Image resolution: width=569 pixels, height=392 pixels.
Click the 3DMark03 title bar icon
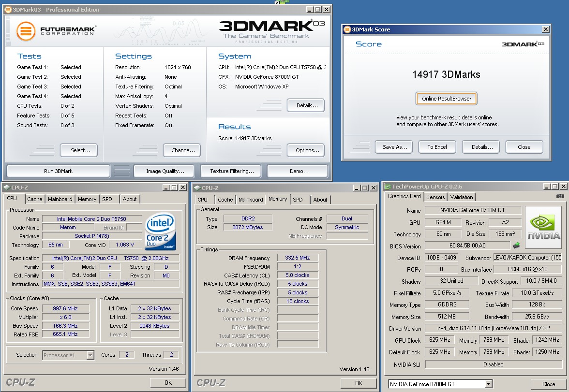click(x=8, y=10)
